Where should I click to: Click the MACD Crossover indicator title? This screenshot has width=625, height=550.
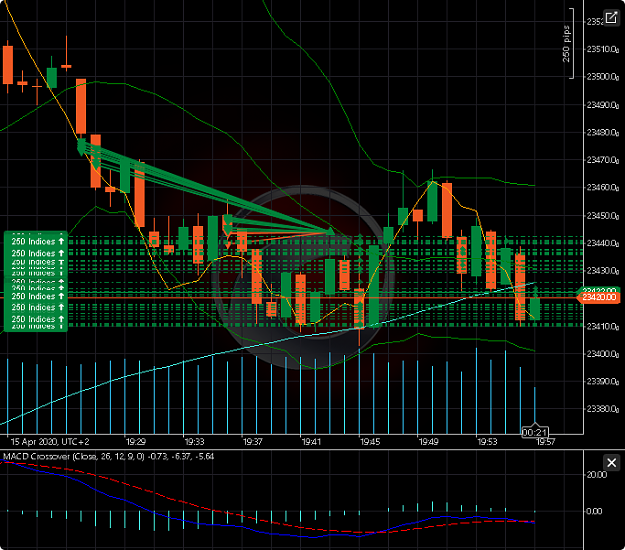pos(108,456)
